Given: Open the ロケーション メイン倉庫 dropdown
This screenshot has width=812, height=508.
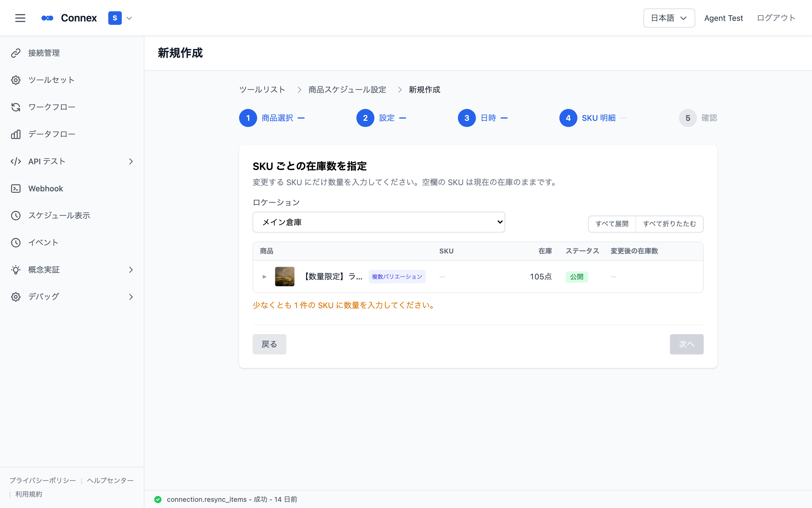Looking at the screenshot, I should 379,222.
